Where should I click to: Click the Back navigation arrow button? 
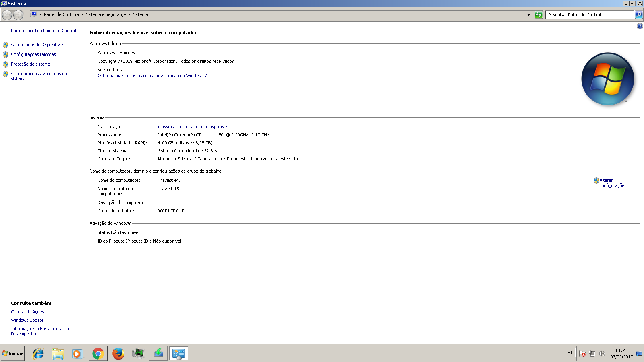tap(7, 15)
